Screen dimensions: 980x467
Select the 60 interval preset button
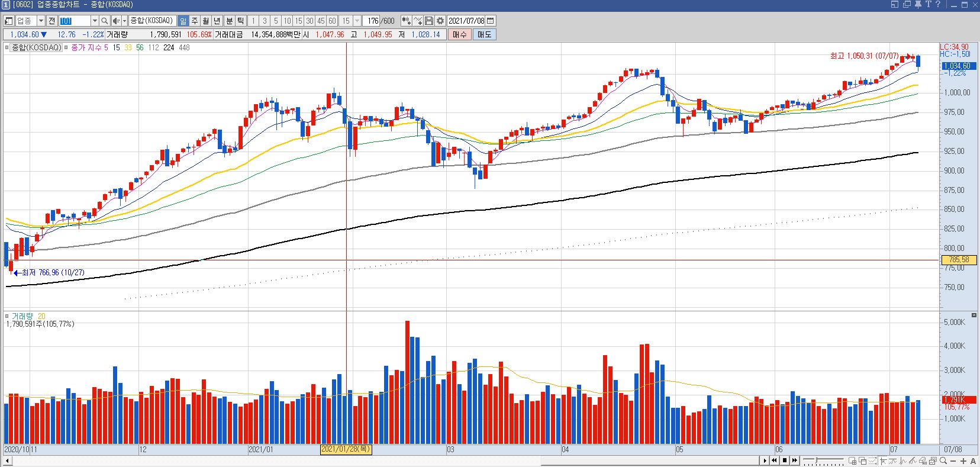[332, 21]
